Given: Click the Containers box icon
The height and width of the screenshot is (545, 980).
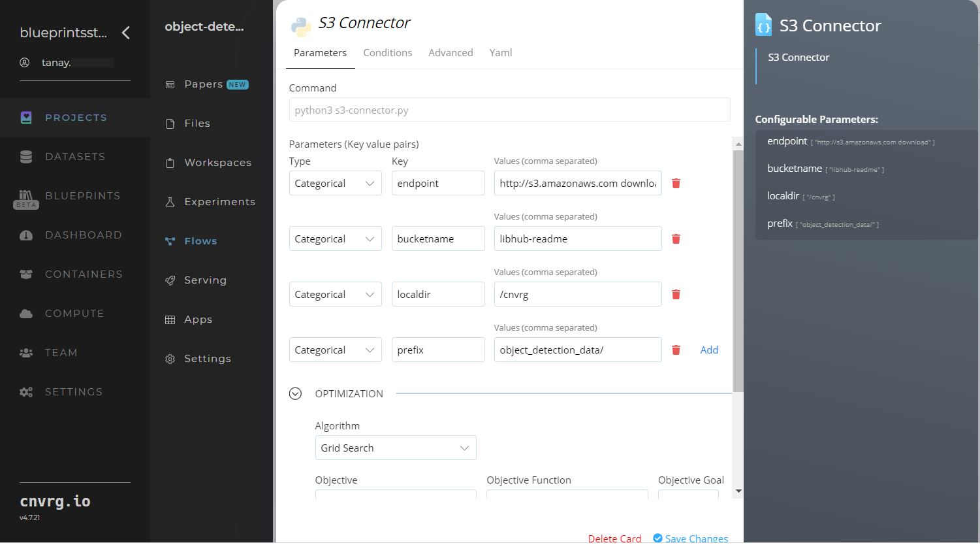Looking at the screenshot, I should point(26,274).
